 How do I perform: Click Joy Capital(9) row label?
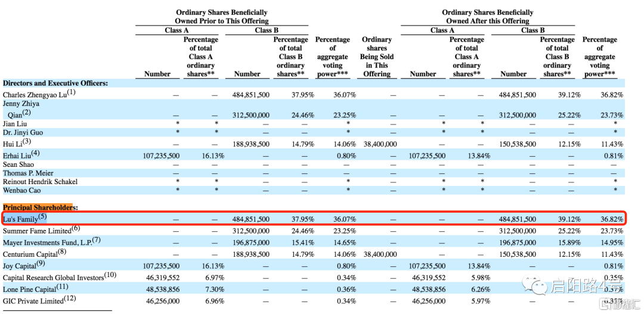[x=24, y=265]
